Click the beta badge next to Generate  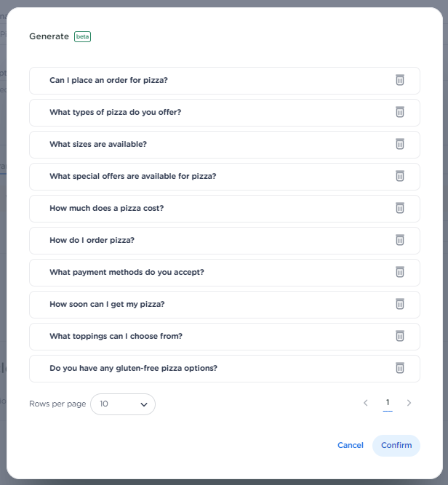pos(82,36)
